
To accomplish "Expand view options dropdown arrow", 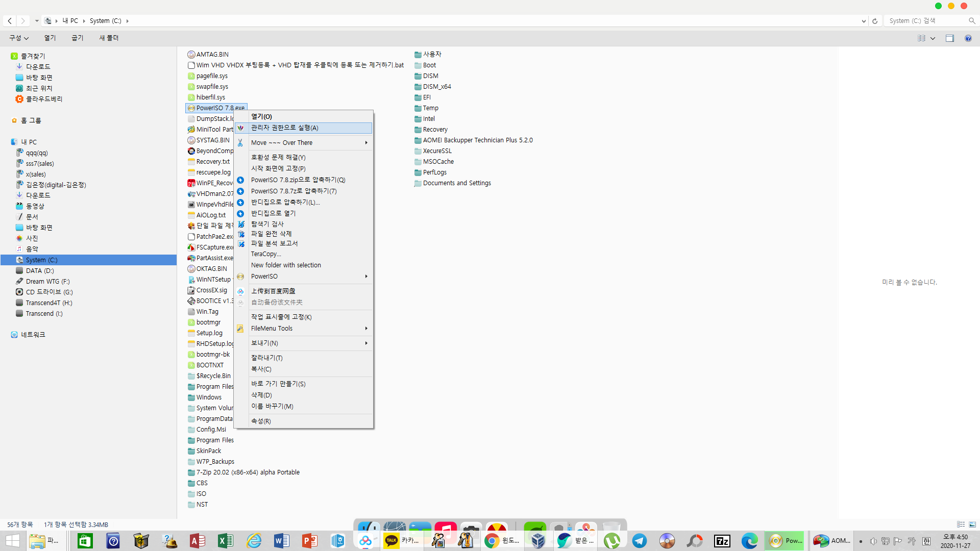I will pos(933,38).
